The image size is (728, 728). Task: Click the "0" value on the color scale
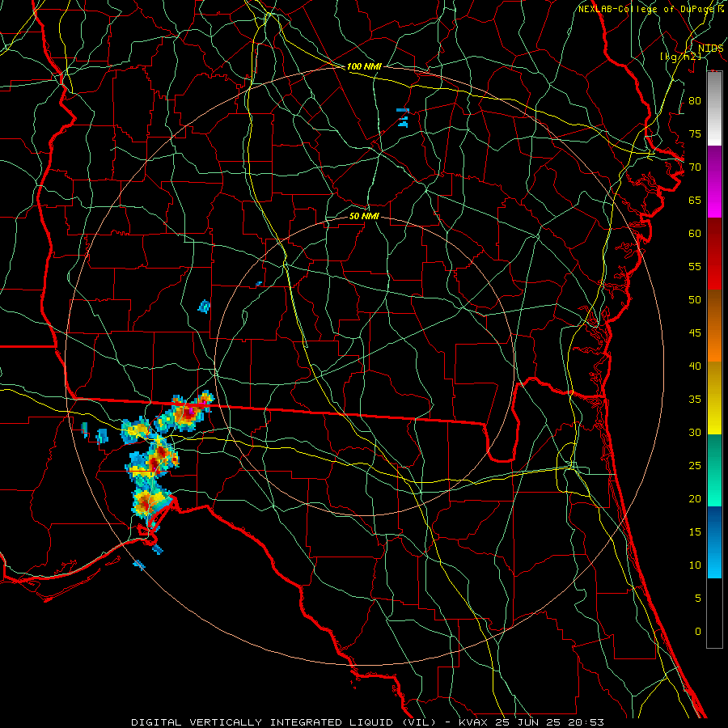tap(698, 632)
